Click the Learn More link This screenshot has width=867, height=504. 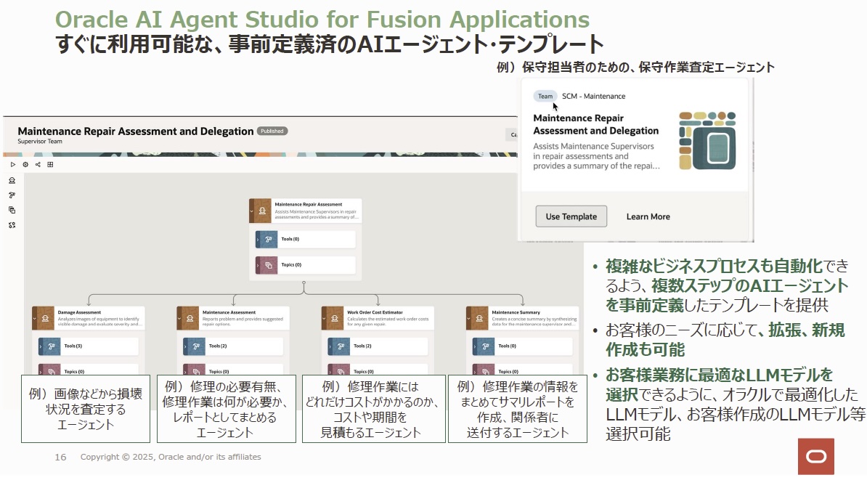648,216
